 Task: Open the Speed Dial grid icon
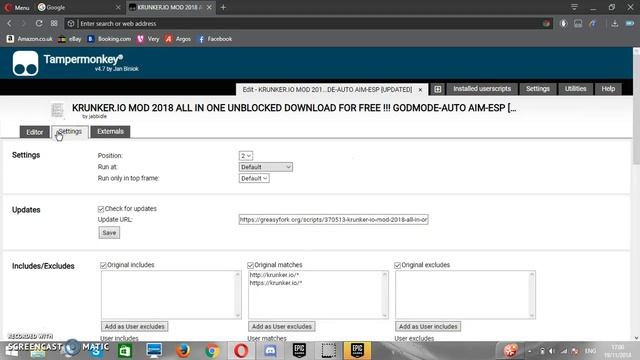click(54, 24)
